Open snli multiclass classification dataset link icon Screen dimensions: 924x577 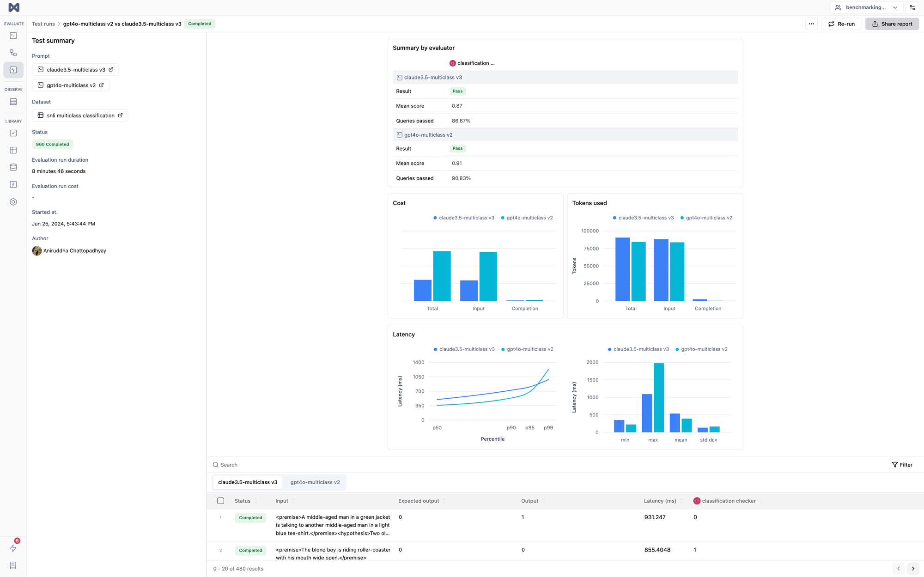coord(121,115)
